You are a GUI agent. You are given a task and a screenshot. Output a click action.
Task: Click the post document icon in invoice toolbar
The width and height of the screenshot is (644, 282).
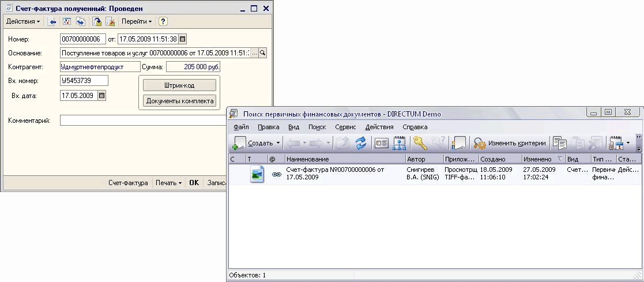[97, 21]
